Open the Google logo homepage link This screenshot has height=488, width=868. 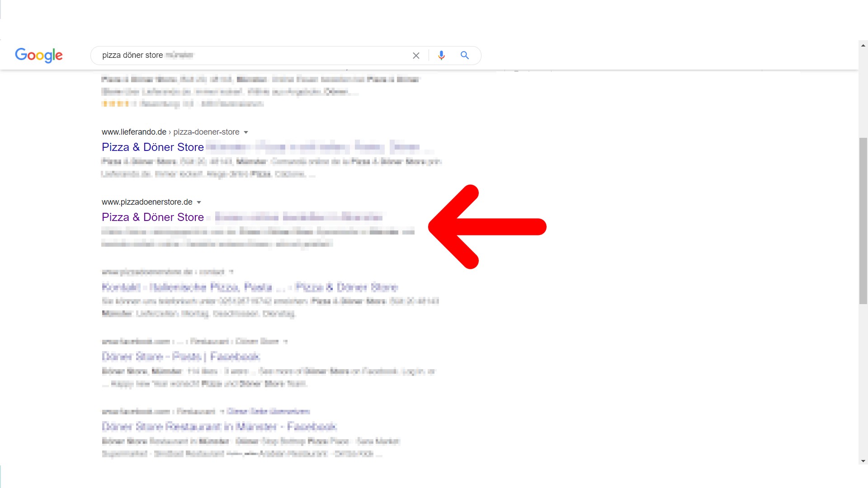[39, 55]
